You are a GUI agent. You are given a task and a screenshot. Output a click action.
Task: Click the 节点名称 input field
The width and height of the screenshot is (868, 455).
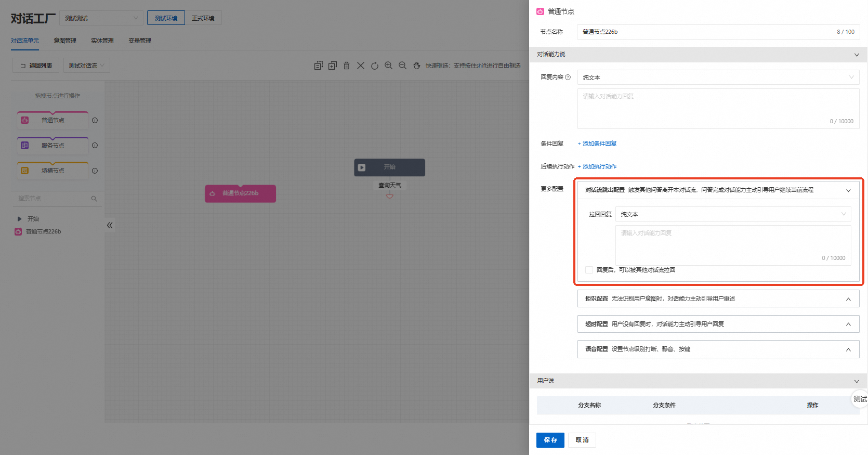(718, 32)
